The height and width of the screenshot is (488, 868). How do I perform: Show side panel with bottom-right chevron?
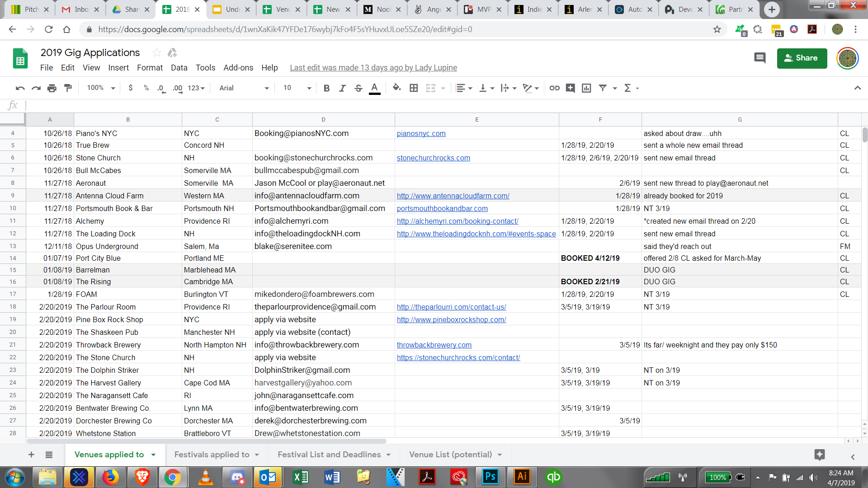[853, 457]
